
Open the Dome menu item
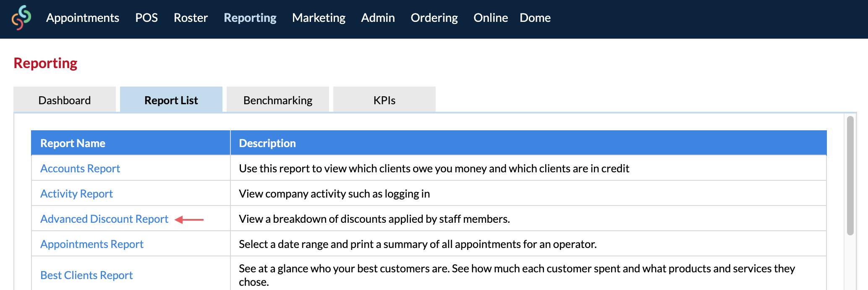point(535,18)
